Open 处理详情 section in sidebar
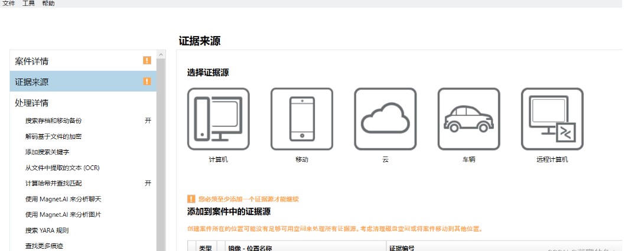 click(32, 103)
